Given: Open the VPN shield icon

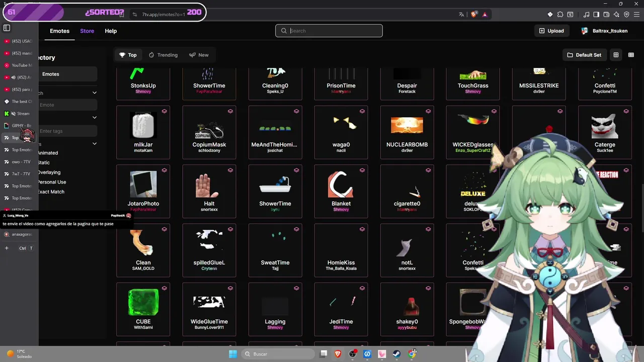Looking at the screenshot, I should [x=626, y=15].
